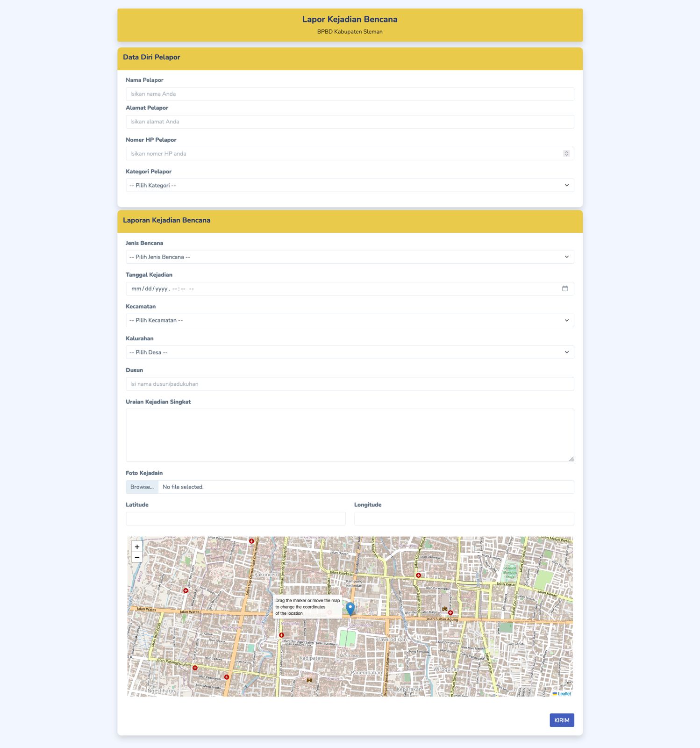
Task: Expand the Kategori Pelapor dropdown
Action: 350,185
